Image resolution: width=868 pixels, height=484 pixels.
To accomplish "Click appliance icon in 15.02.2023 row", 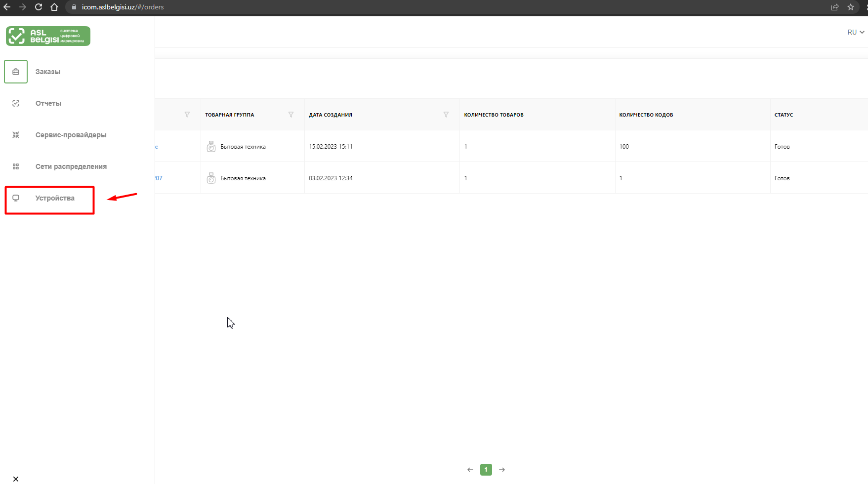I will click(211, 147).
